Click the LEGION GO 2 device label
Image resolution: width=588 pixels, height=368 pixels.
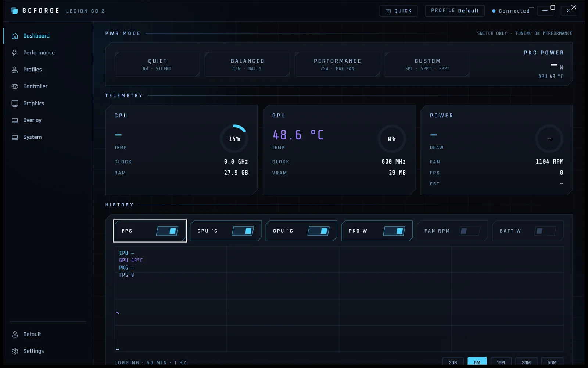(85, 11)
